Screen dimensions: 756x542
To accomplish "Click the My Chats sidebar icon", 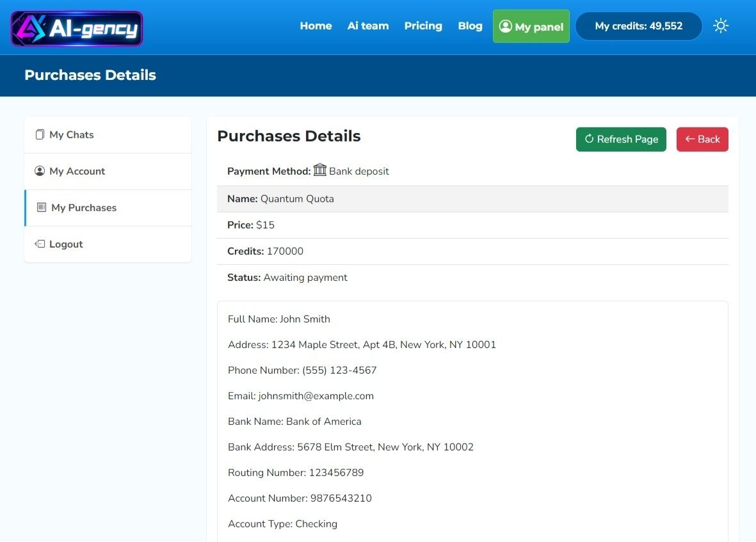I will click(40, 134).
